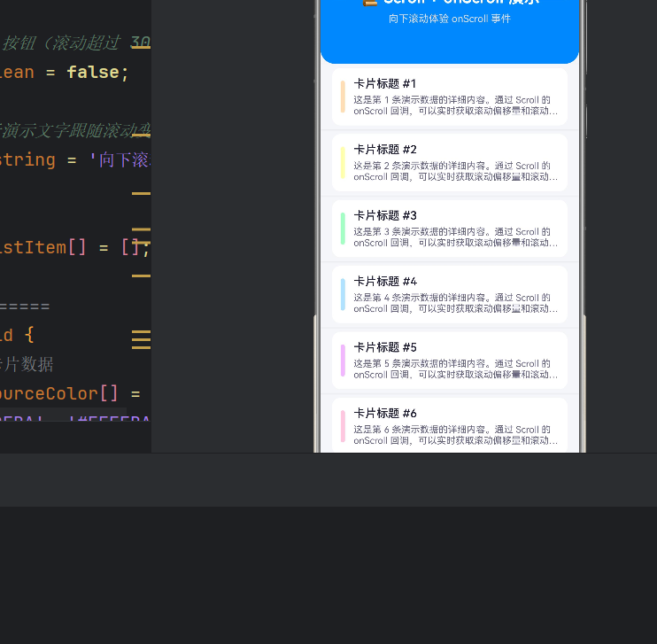This screenshot has height=644, width=657.
Task: Click the 'string' type in the code
Action: (27, 160)
